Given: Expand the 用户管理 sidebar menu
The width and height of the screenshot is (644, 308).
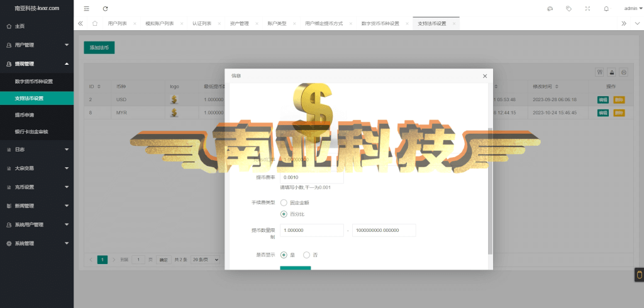Looking at the screenshot, I should click(37, 45).
